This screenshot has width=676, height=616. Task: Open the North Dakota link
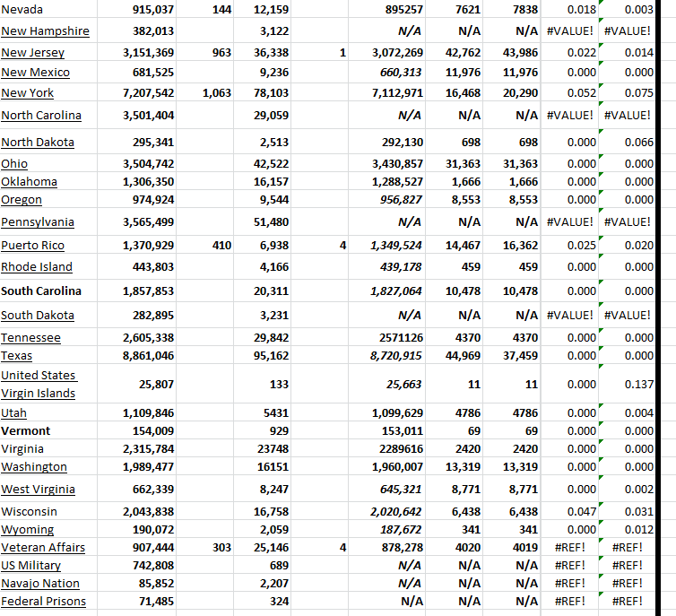tap(38, 143)
